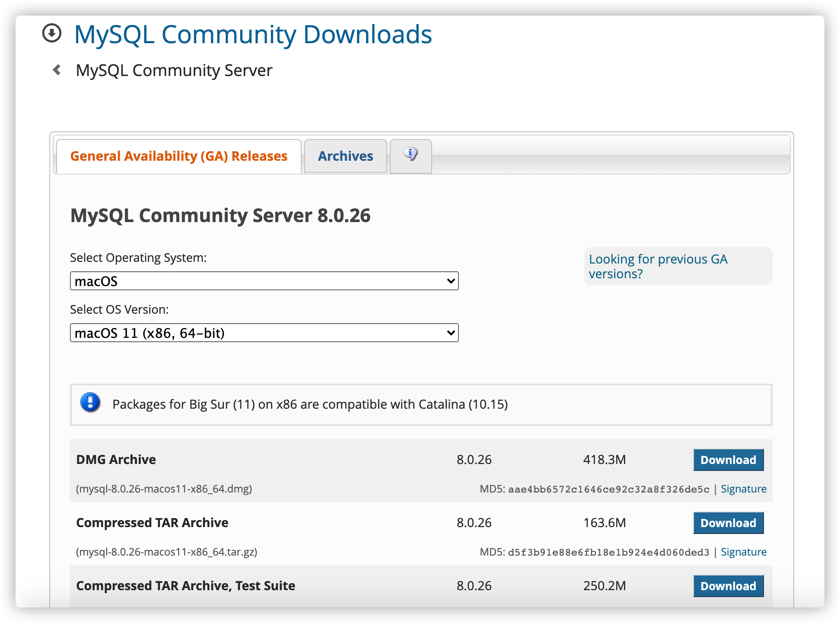Click the 418.3M file size value
The height and width of the screenshot is (623, 840).
(605, 459)
